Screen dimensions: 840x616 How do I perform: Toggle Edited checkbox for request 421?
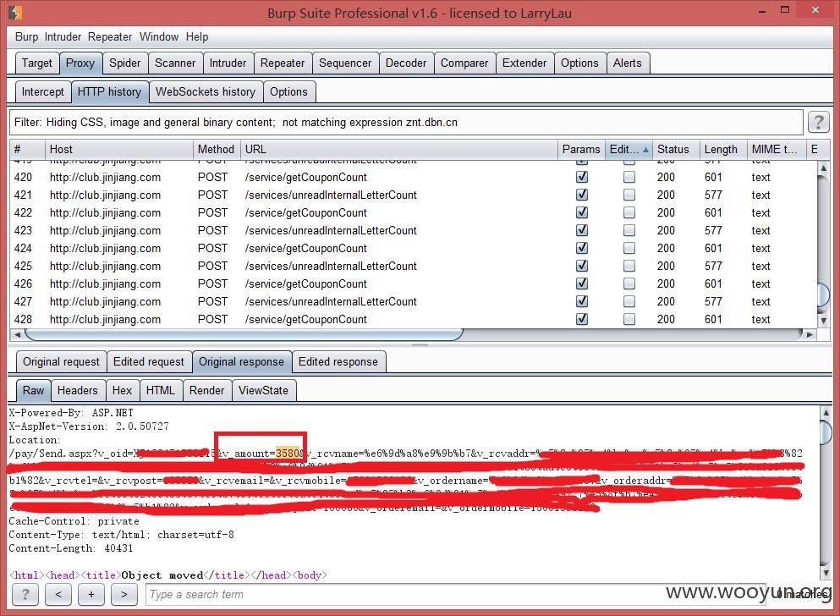(629, 195)
